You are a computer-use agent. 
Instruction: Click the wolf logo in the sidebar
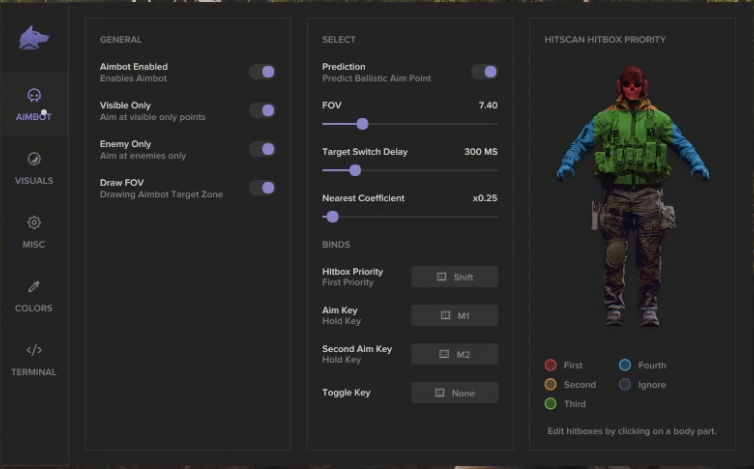point(34,38)
